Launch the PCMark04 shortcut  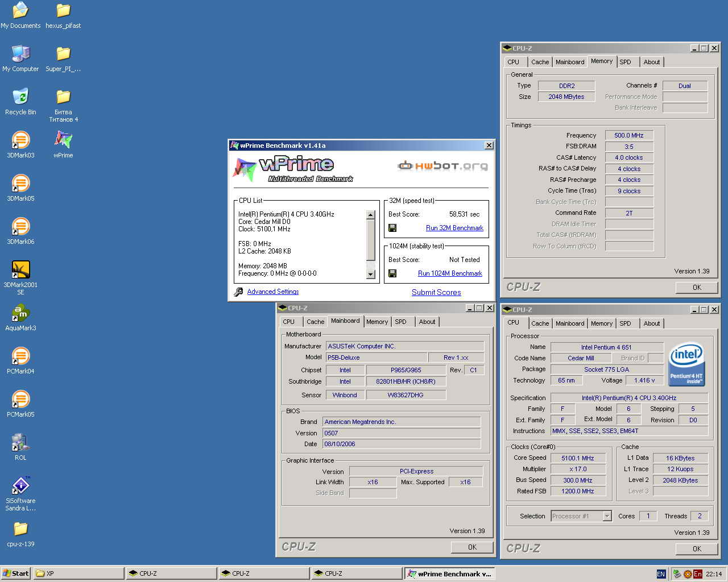(20, 361)
